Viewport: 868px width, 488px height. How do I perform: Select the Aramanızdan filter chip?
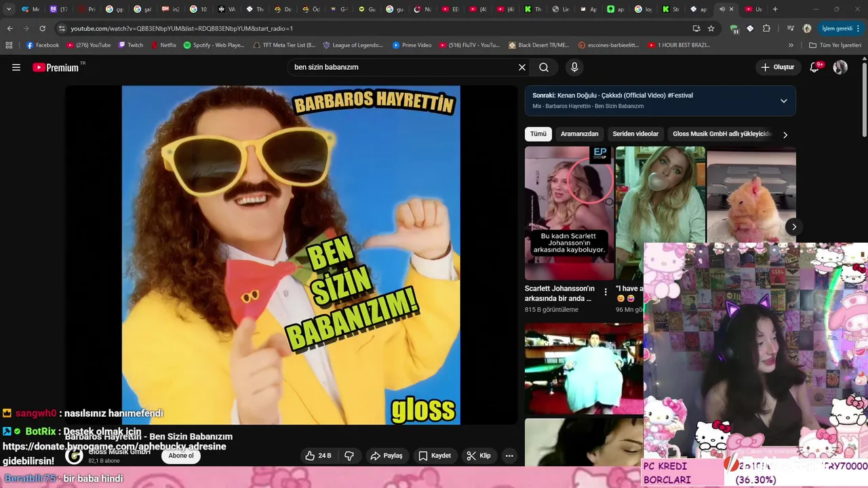[579, 134]
